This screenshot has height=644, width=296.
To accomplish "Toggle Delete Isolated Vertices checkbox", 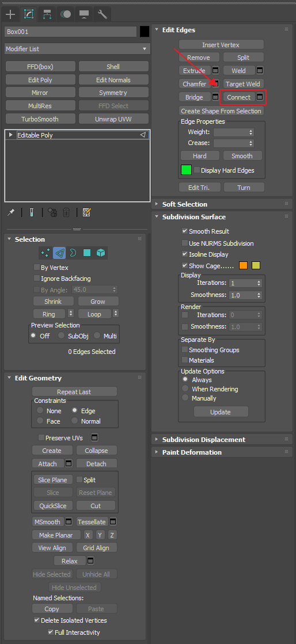I will [x=37, y=620].
